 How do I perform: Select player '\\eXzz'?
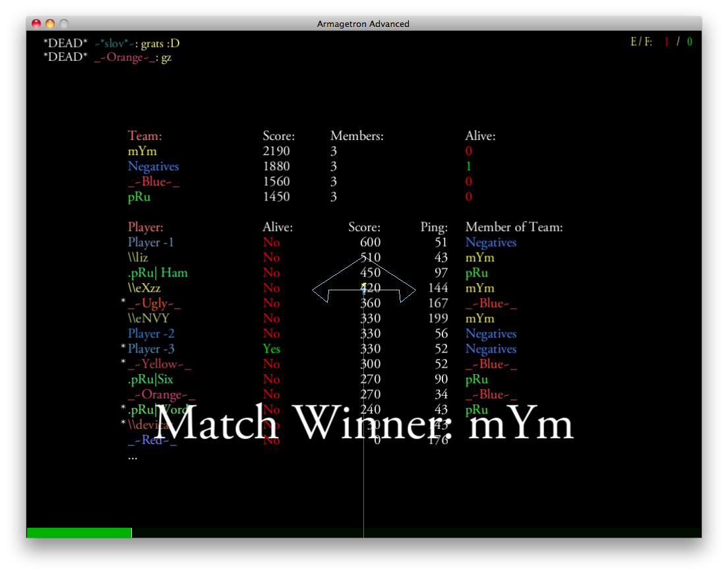(x=144, y=288)
